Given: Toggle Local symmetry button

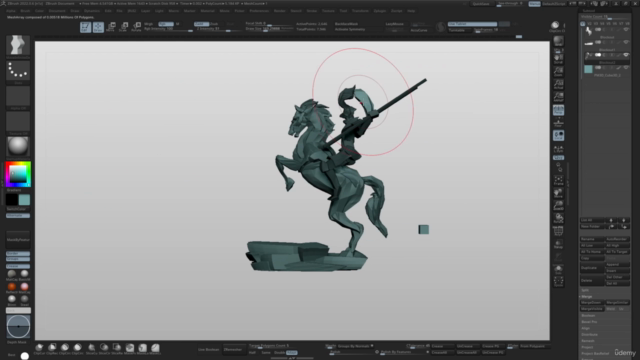Looking at the screenshot, I should 558,135.
